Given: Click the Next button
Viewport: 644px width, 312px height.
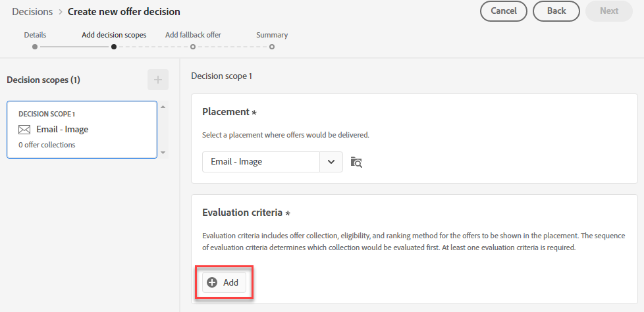Looking at the screenshot, I should tap(609, 11).
